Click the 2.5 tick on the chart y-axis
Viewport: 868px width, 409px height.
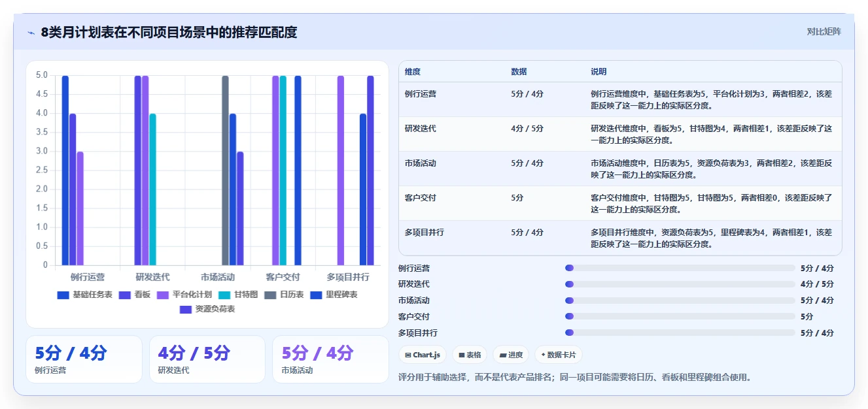(x=42, y=171)
